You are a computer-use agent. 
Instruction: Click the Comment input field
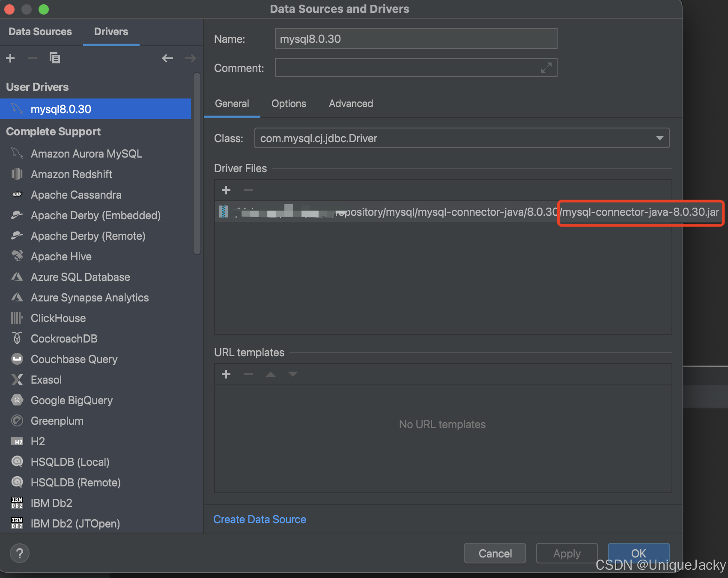tap(416, 68)
